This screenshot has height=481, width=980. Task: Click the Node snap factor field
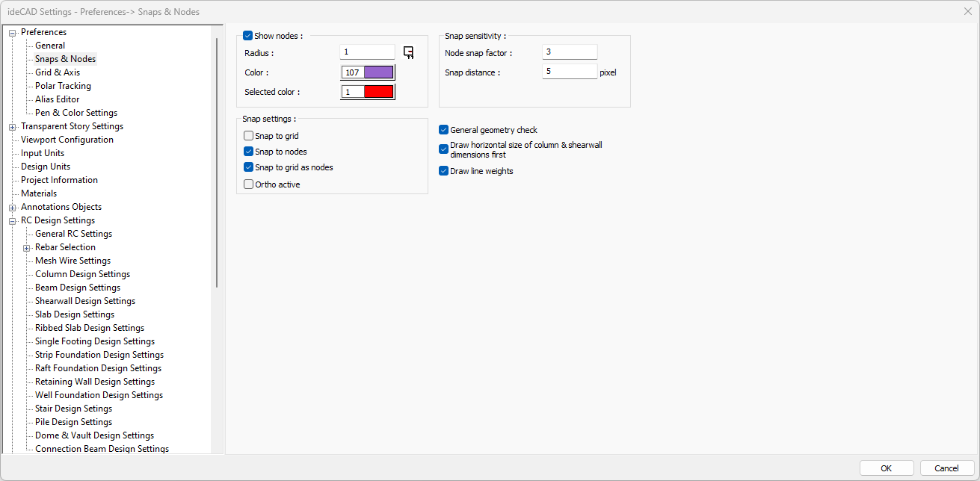570,52
